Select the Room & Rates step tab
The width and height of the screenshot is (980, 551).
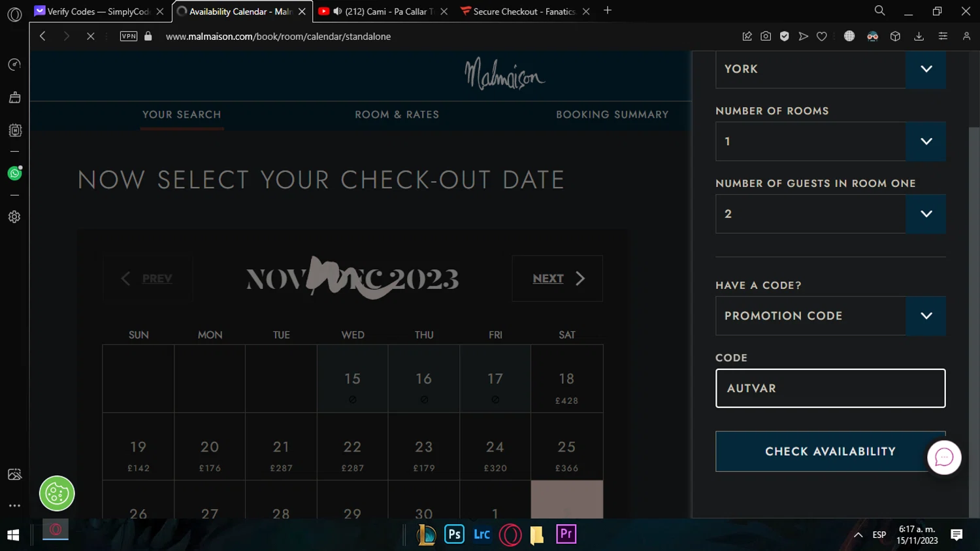tap(397, 114)
